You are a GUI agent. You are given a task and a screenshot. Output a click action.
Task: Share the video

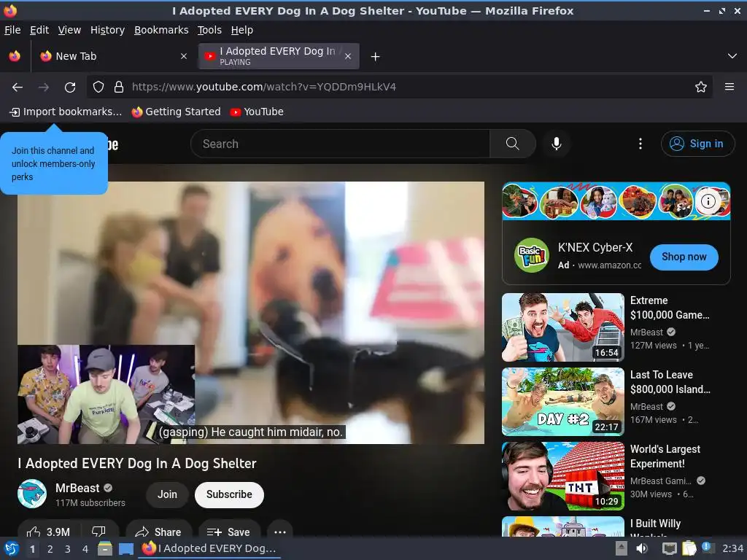(x=158, y=532)
